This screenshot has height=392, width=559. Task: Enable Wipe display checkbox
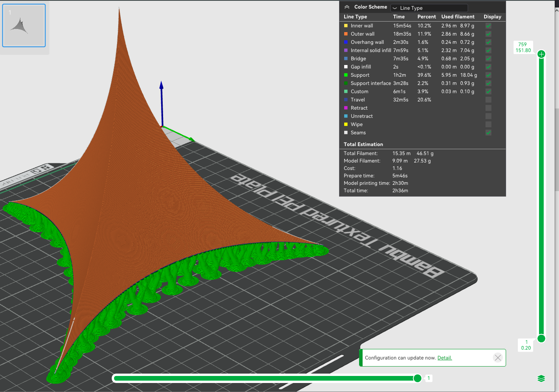(488, 125)
